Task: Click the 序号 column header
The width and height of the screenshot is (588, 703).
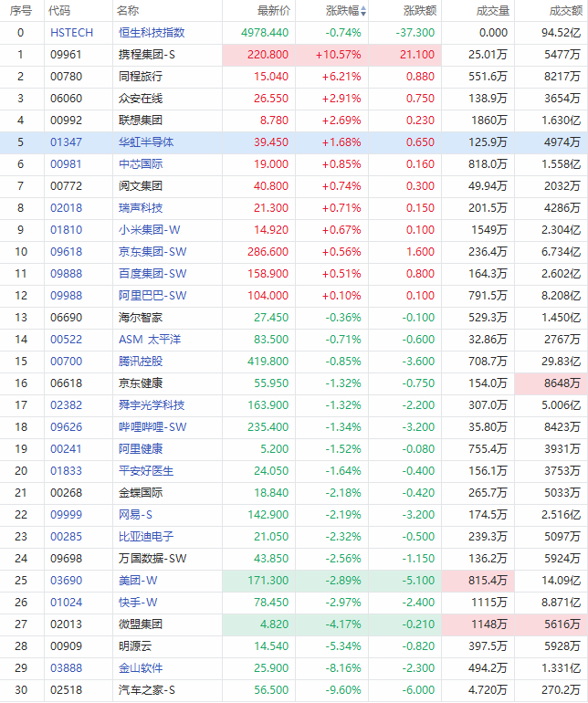Action: tap(21, 11)
